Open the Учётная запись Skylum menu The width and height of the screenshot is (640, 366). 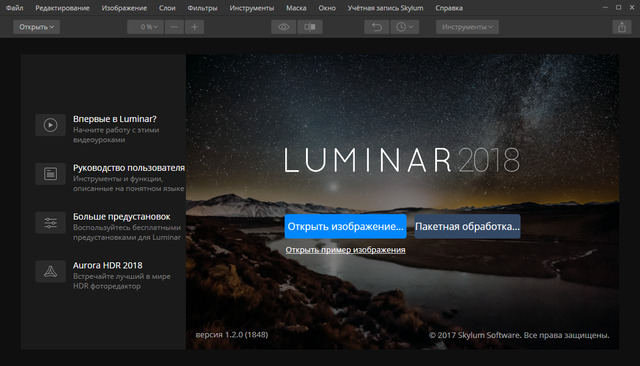385,8
